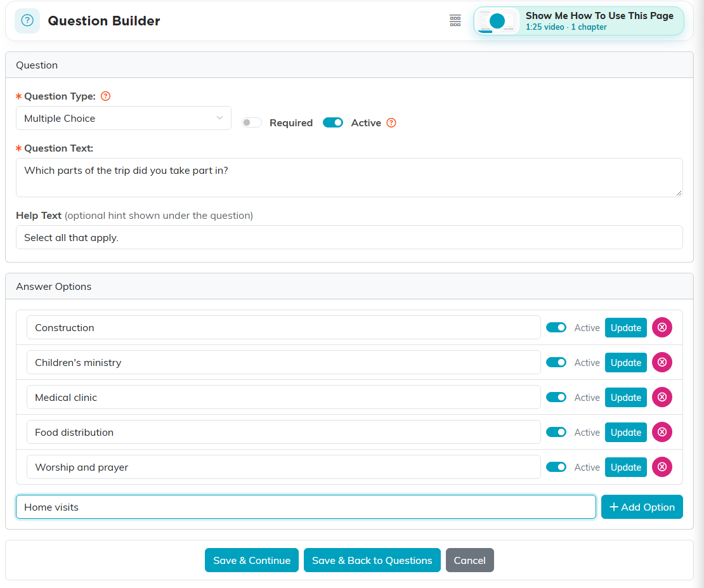Image resolution: width=704 pixels, height=588 pixels.
Task: Click Save & Continue
Action: [251, 560]
